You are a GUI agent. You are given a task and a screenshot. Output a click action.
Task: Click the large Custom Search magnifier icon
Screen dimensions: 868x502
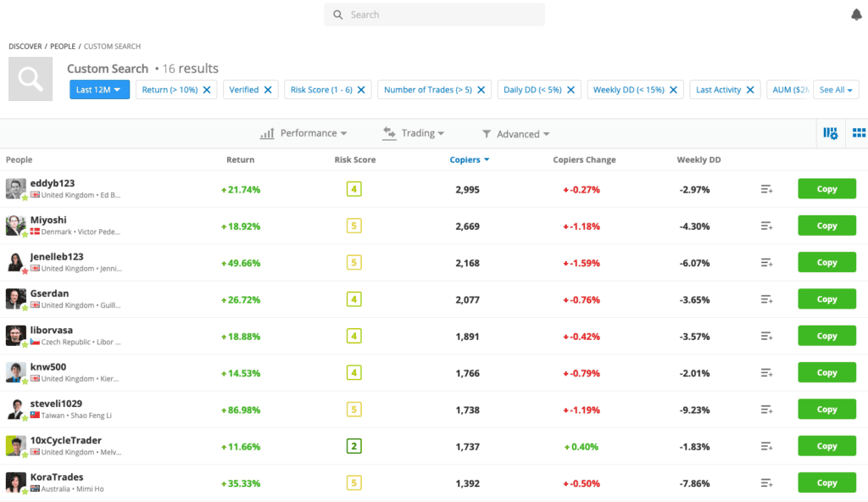coord(31,79)
